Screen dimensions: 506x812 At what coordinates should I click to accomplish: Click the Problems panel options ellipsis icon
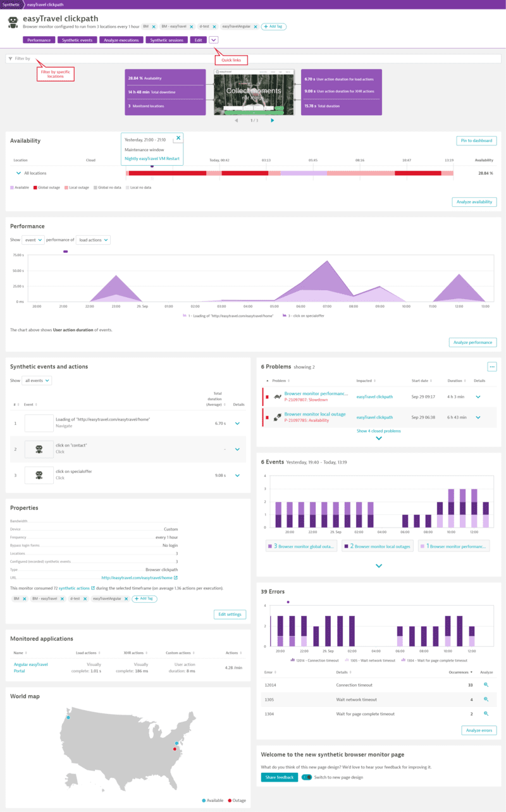491,366
